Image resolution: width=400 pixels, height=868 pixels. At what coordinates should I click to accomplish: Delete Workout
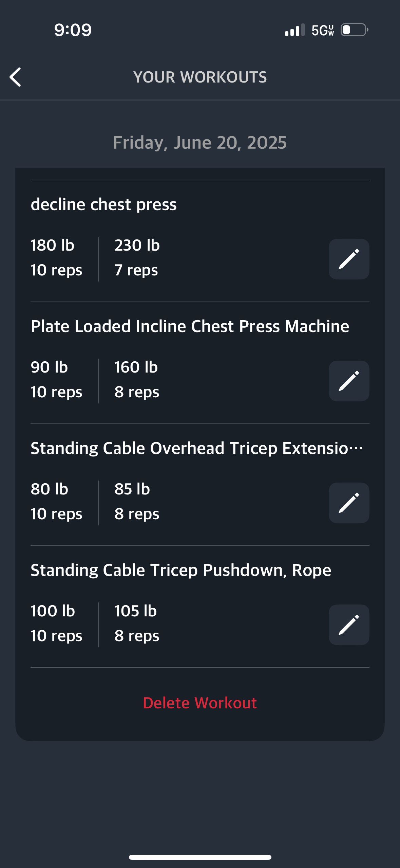pos(200,703)
